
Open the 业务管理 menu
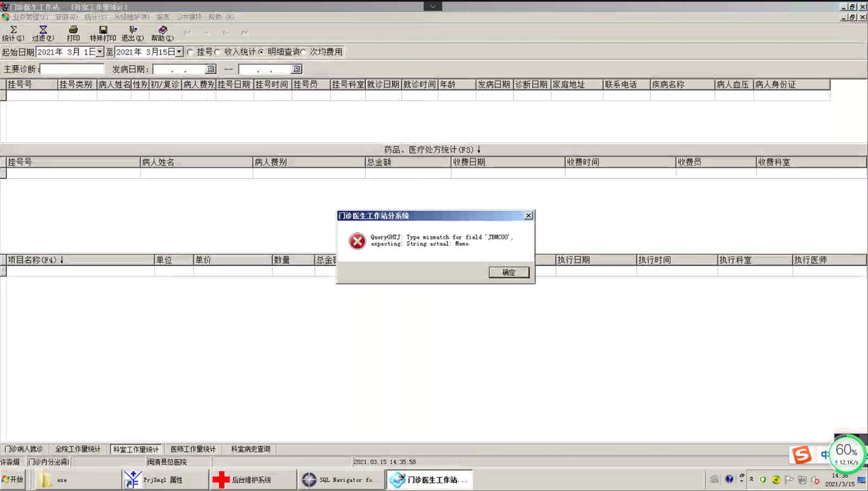coord(31,17)
